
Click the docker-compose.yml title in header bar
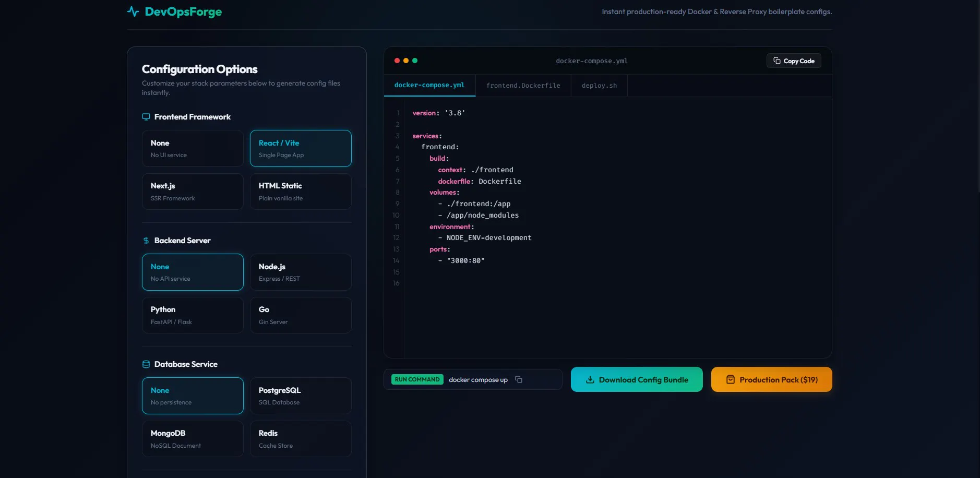point(592,61)
